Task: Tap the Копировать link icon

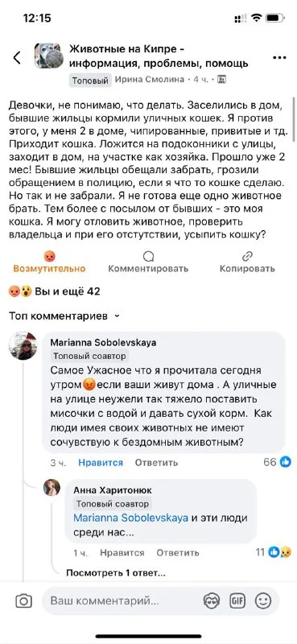Action: point(247,257)
